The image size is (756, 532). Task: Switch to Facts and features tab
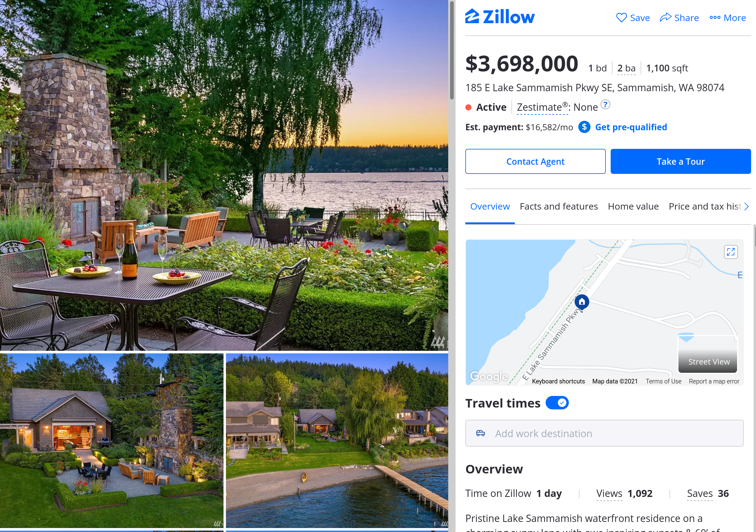tap(558, 206)
